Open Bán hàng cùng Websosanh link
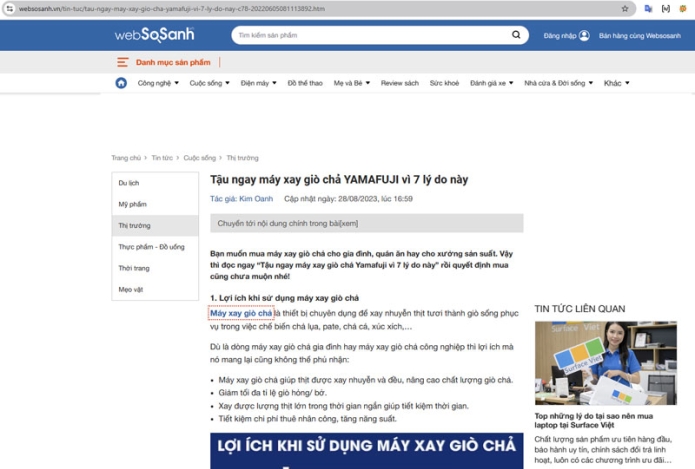 point(640,36)
